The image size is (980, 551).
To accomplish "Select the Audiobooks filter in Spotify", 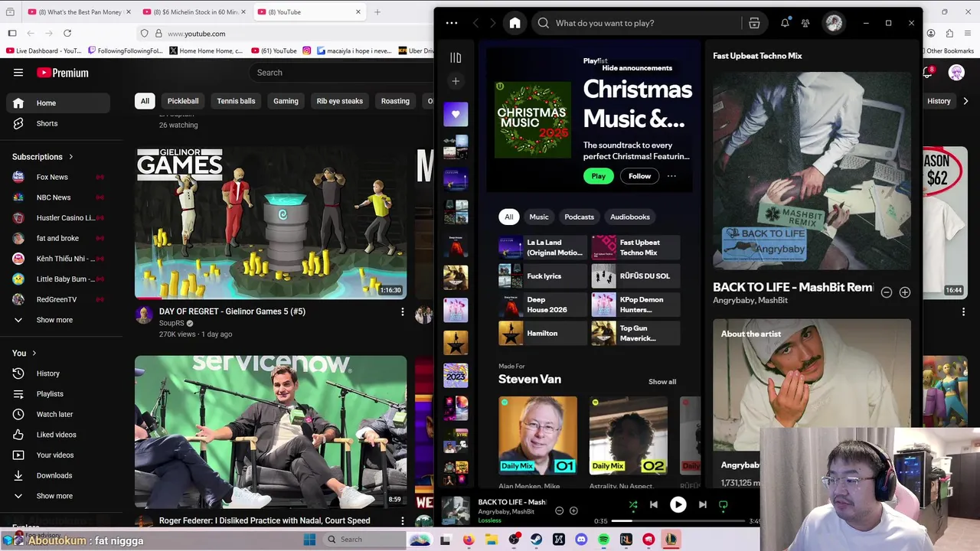I will point(629,217).
